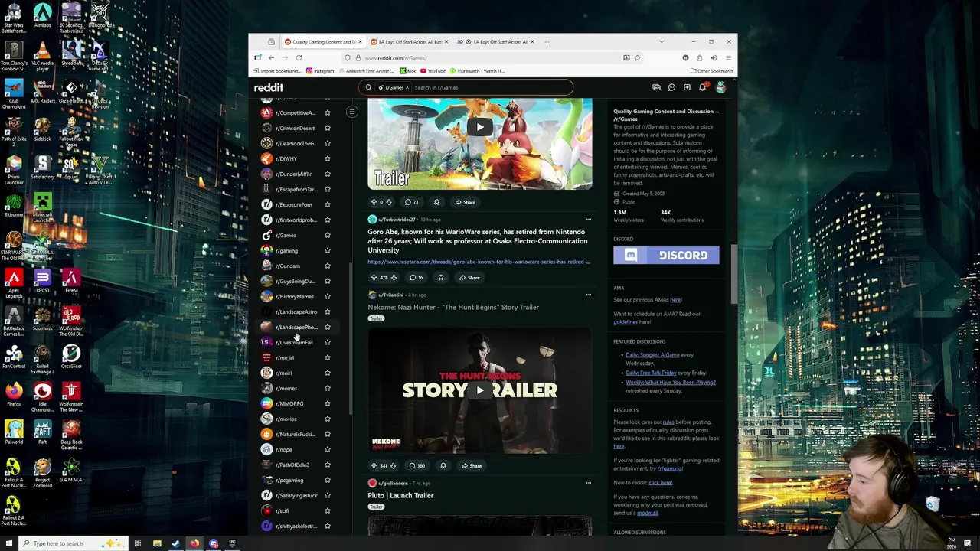Open a new browser tab

click(547, 41)
